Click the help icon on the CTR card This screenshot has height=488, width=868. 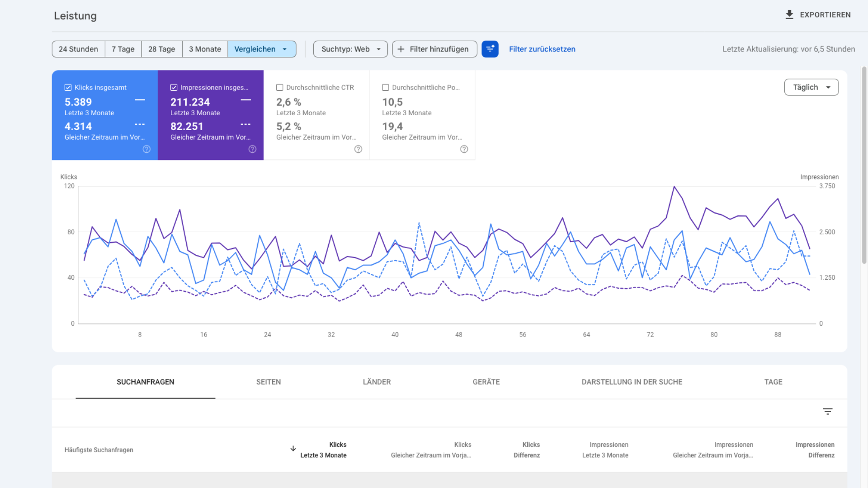coord(358,149)
